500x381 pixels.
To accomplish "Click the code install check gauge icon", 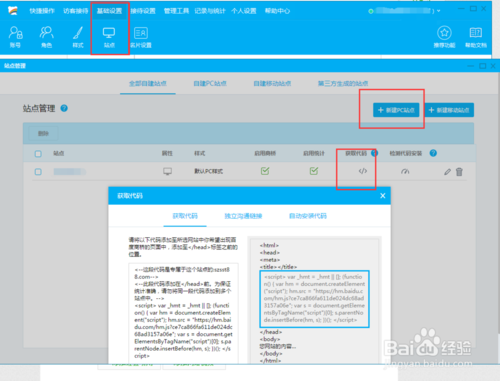I will click(405, 171).
